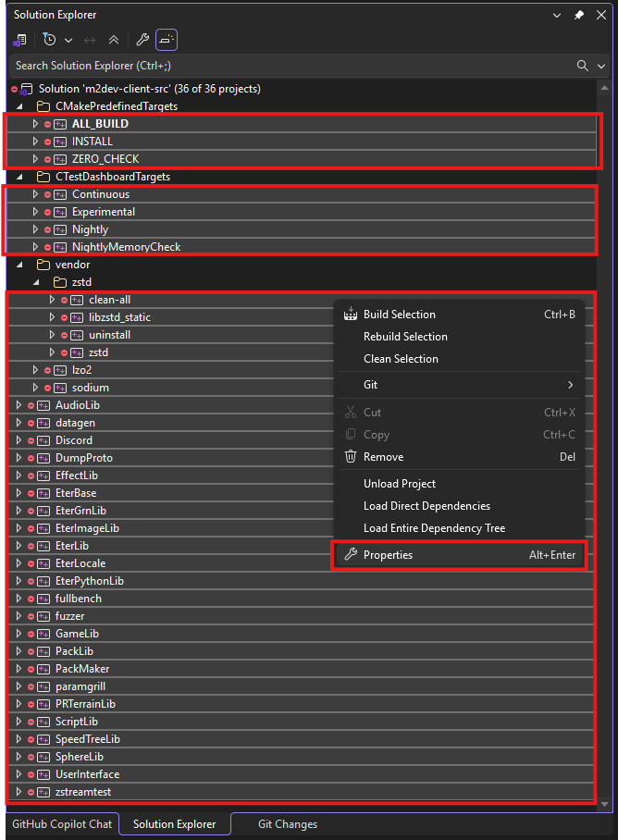Select the fullbench project label

coord(79,599)
